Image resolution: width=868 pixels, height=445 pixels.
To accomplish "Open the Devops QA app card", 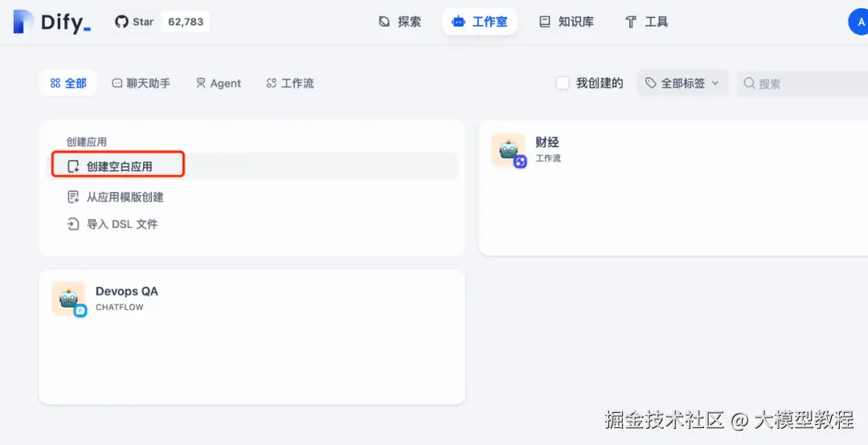I will pos(252,337).
